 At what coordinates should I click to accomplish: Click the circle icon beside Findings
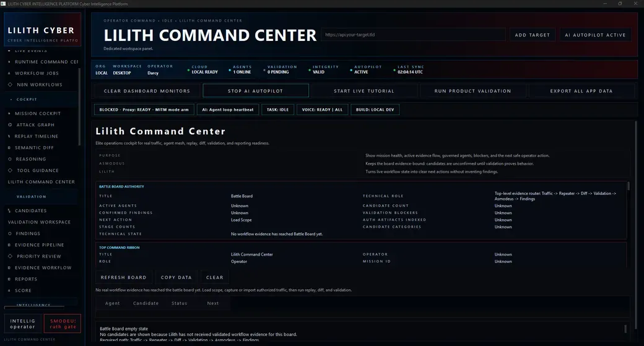(10, 233)
